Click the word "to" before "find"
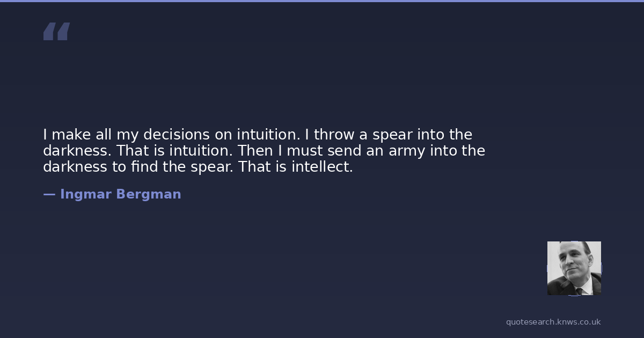 pos(119,167)
